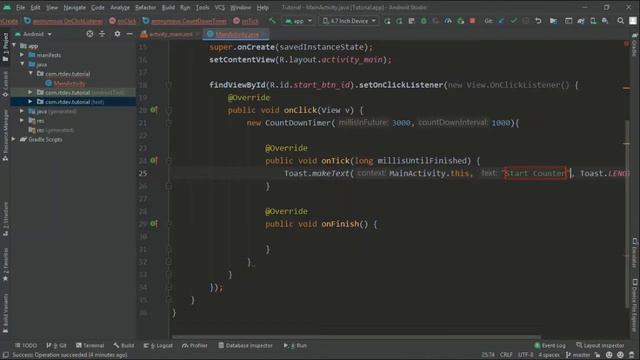Screen dimensions: 640x360
Task: Click Git Update Project blue arrow
Action: click(501, 20)
